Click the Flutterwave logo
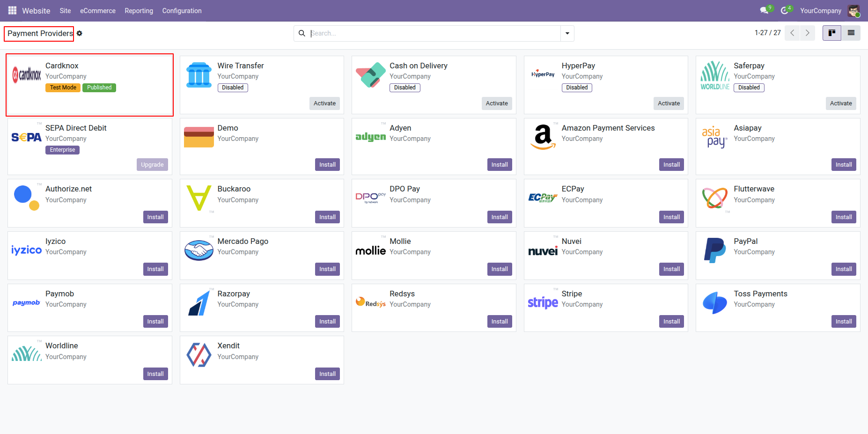 point(715,198)
